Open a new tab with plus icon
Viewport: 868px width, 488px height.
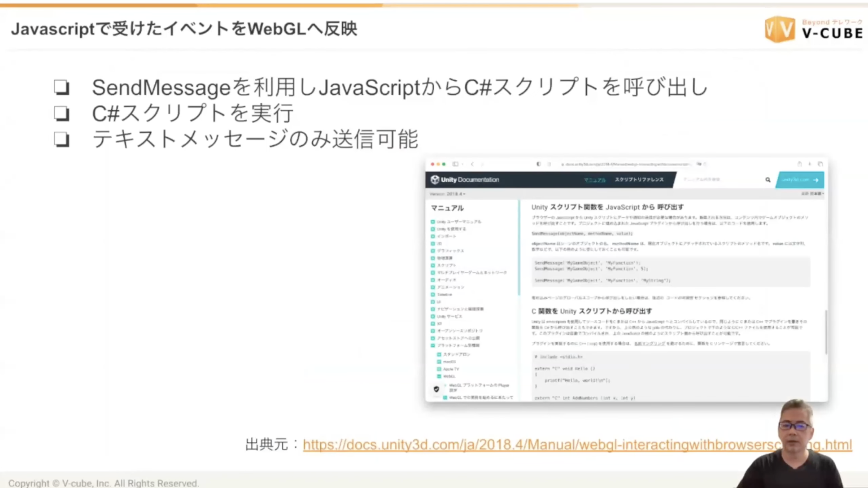click(810, 164)
